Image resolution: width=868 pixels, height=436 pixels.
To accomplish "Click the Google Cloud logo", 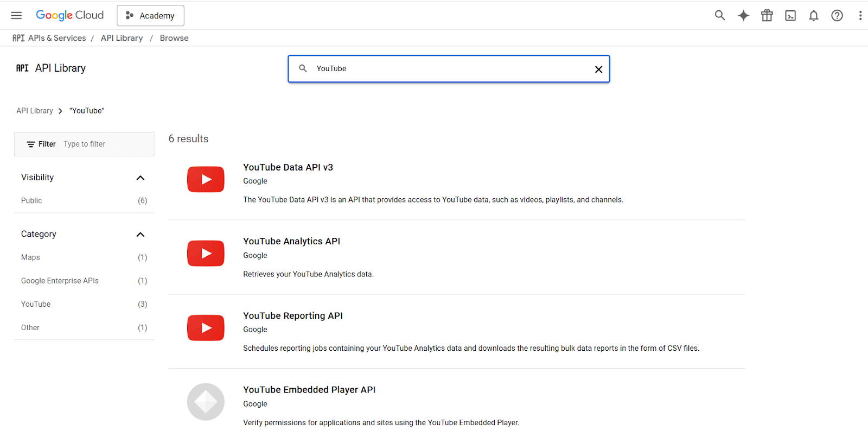I will click(69, 15).
